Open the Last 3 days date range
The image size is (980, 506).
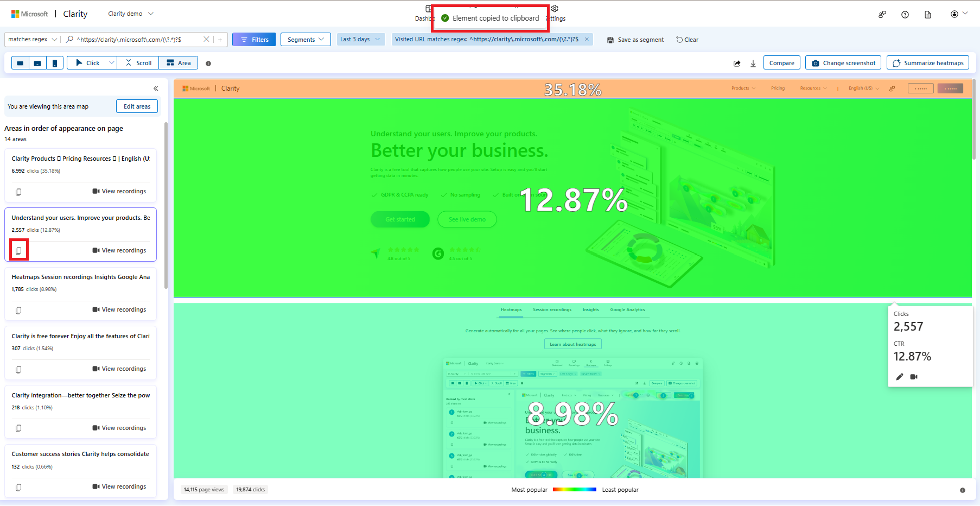pos(360,39)
